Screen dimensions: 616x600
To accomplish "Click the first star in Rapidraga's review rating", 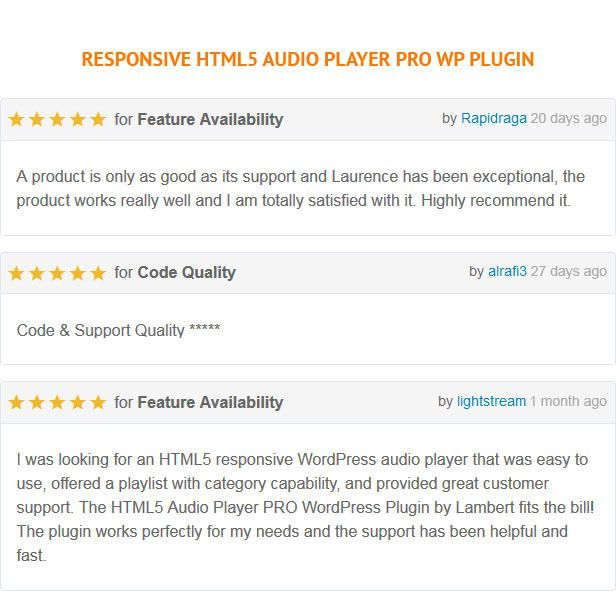I will pyautogui.click(x=17, y=119).
